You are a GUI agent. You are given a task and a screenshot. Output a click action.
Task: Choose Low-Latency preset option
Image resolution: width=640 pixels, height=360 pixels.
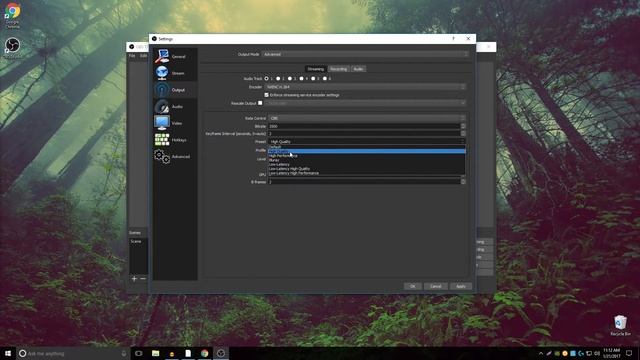[x=367, y=164]
